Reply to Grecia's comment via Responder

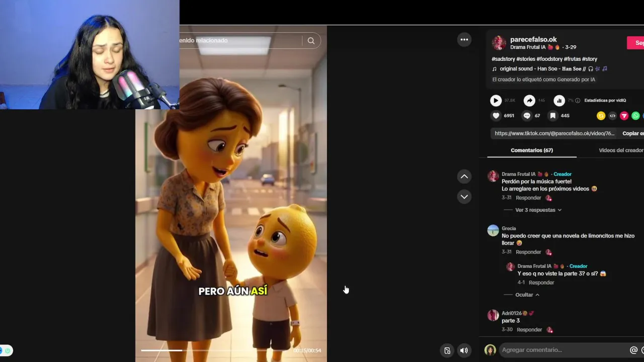coord(528,252)
